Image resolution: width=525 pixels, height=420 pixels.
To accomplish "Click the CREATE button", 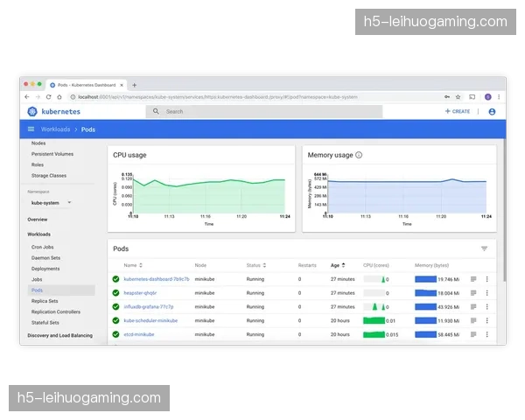I will [x=458, y=112].
